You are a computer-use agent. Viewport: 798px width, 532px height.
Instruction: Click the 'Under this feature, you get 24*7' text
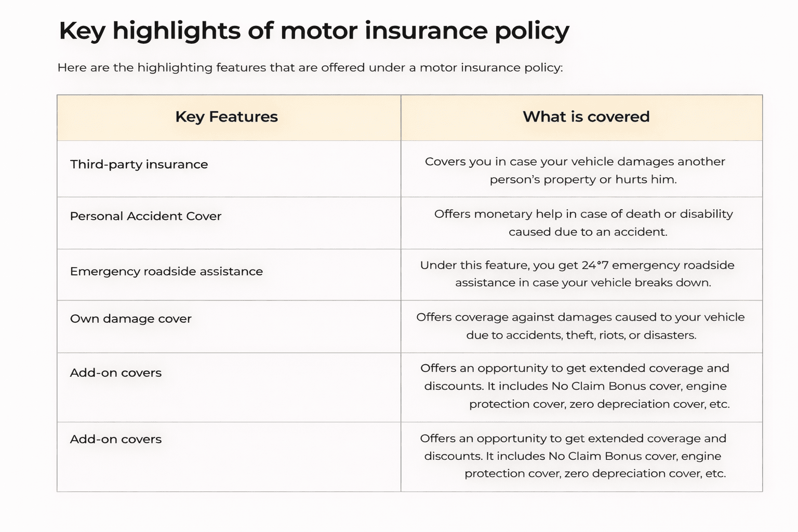click(577, 265)
